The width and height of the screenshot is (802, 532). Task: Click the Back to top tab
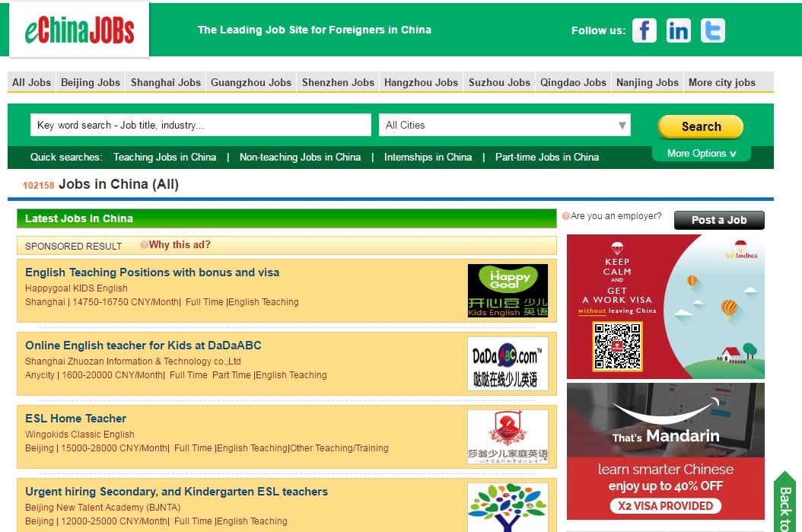(785, 503)
